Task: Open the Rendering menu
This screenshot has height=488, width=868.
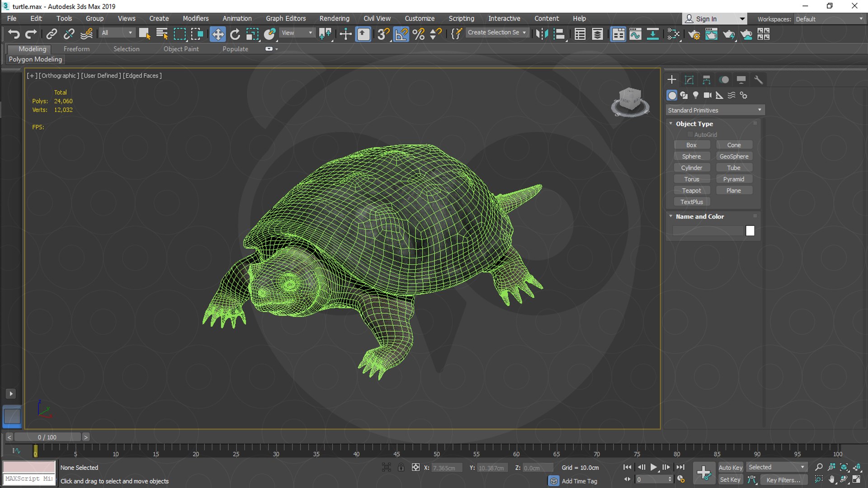Action: [334, 19]
